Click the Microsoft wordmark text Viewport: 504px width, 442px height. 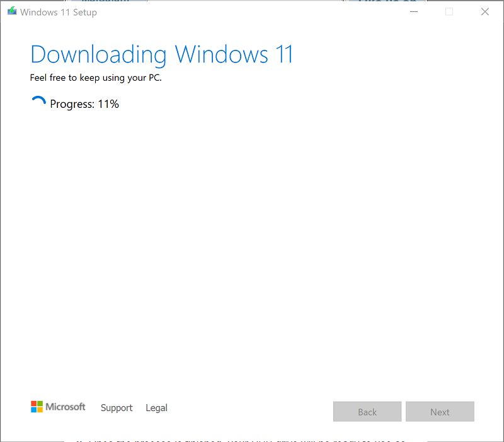click(x=65, y=407)
